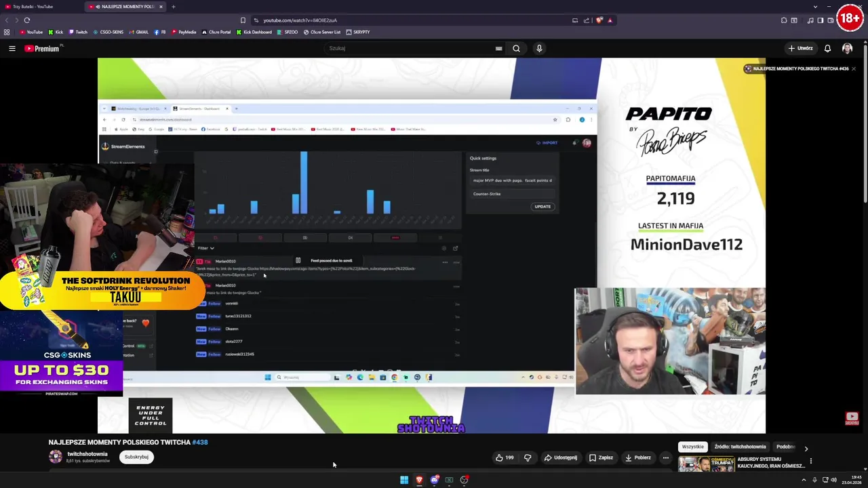The width and height of the screenshot is (868, 488).
Task: Open the SPZOO bookmark
Action: (288, 32)
